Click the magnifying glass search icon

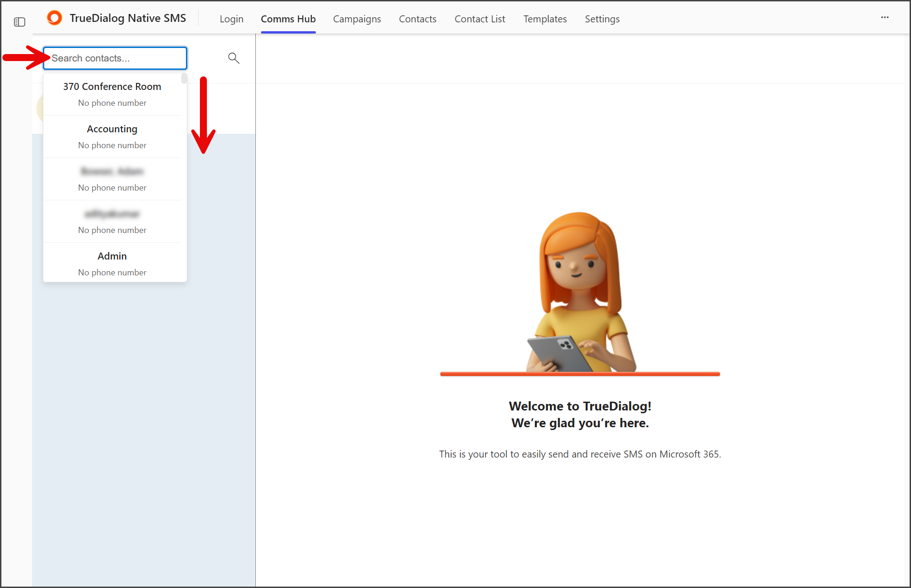click(234, 58)
